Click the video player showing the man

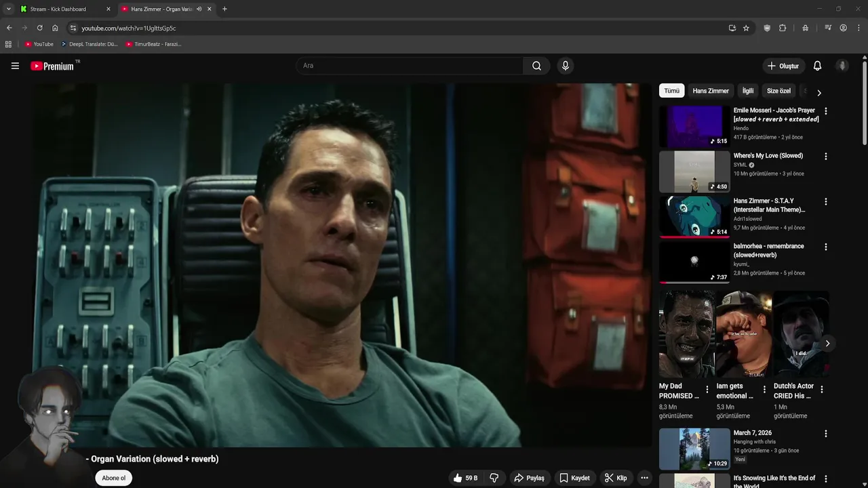click(x=342, y=265)
